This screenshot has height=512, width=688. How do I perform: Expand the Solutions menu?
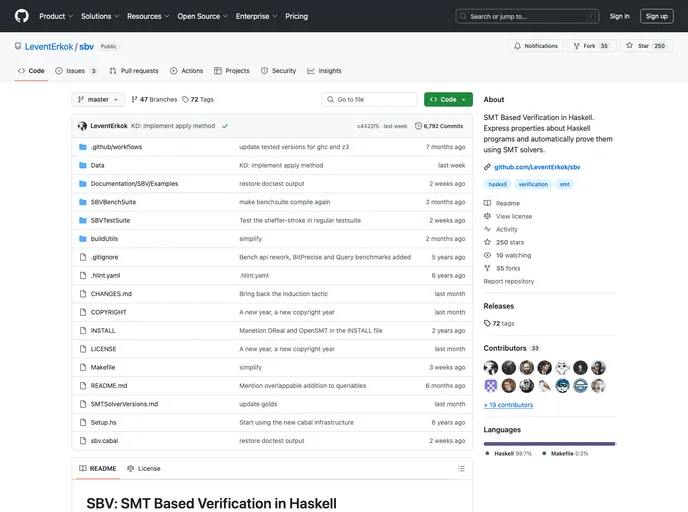[x=100, y=16]
